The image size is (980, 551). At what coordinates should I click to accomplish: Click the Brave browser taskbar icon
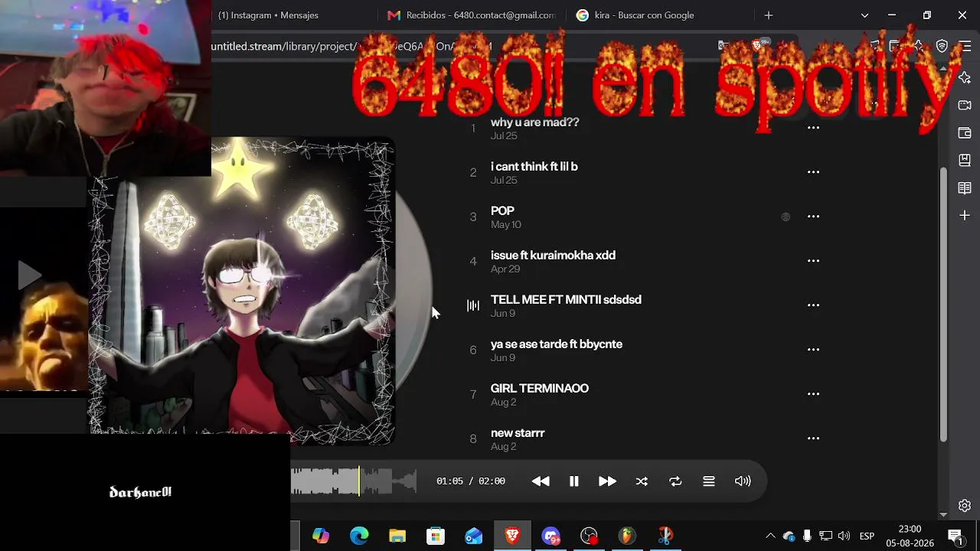pyautogui.click(x=512, y=536)
